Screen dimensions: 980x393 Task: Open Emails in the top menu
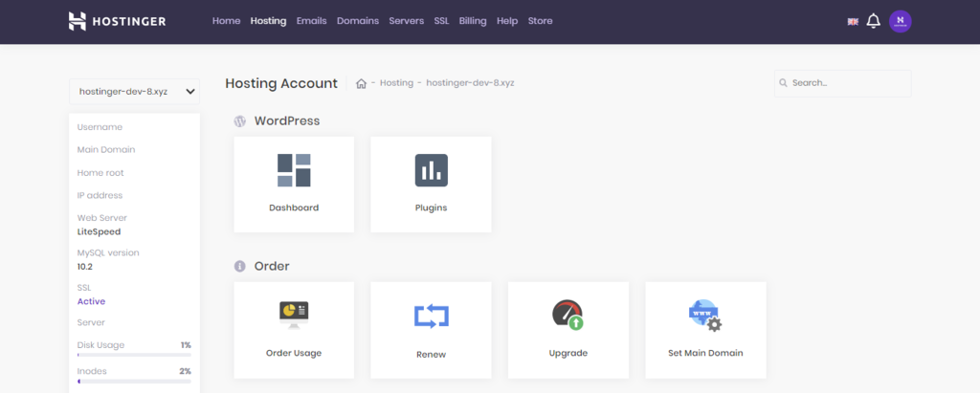[311, 21]
